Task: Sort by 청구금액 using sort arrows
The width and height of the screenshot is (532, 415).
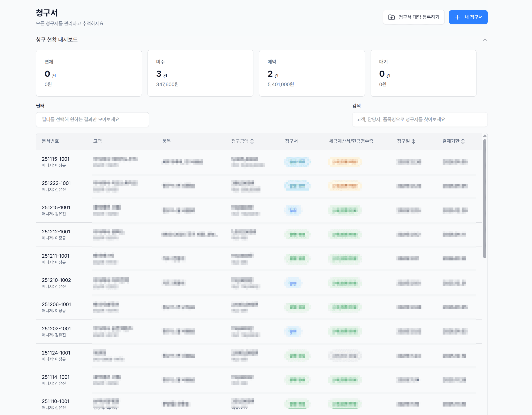Action: point(252,141)
